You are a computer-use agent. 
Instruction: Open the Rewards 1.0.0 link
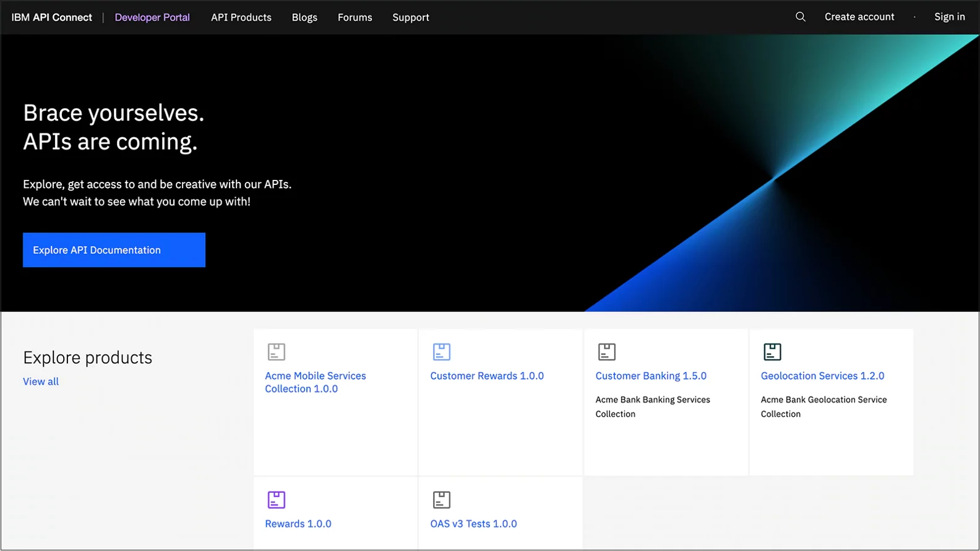[x=298, y=524]
